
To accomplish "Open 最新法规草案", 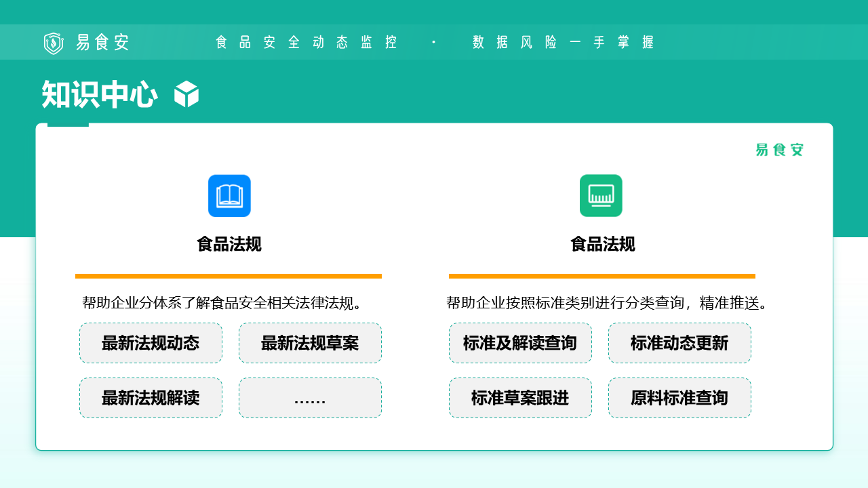I will point(310,343).
